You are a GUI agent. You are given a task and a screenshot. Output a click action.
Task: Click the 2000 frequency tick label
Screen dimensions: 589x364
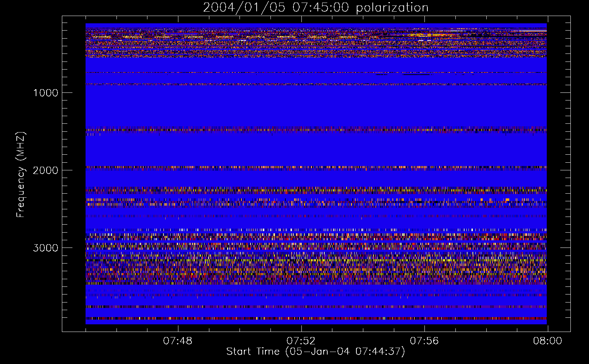click(46, 170)
